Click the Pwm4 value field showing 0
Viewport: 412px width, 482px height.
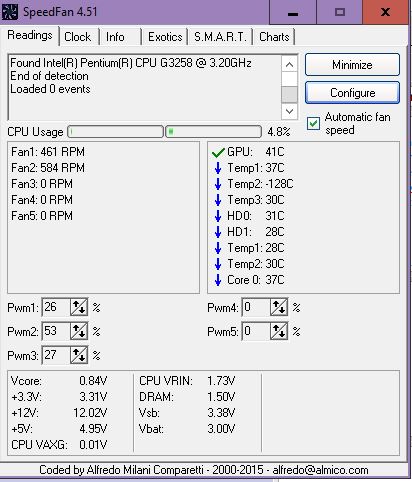256,307
